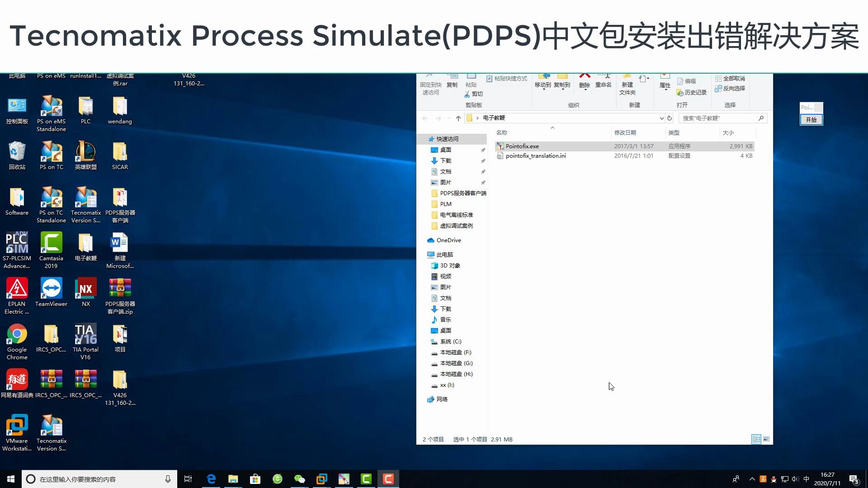This screenshot has width=868, height=488.
Task: Click 反向选择 in the ribbon
Action: 730,89
